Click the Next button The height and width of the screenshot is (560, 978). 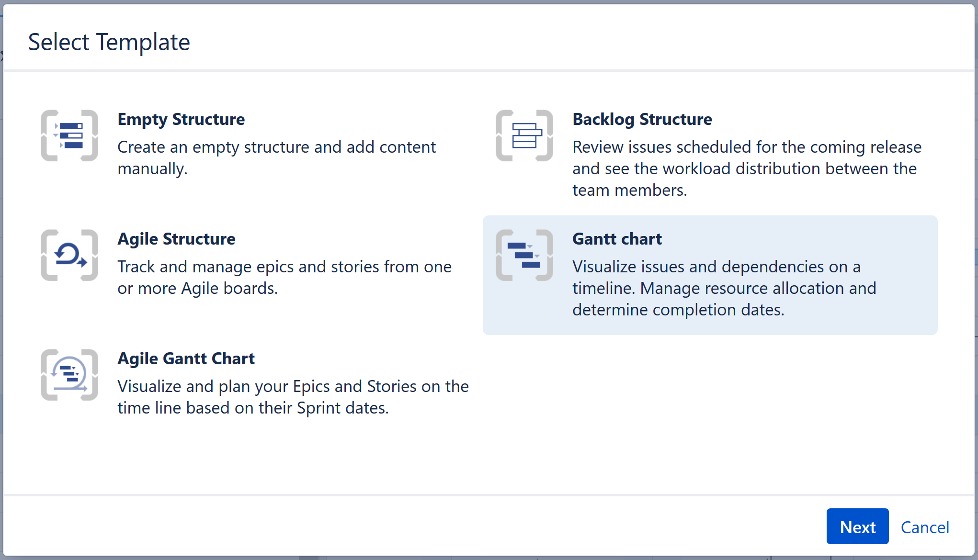tap(857, 526)
